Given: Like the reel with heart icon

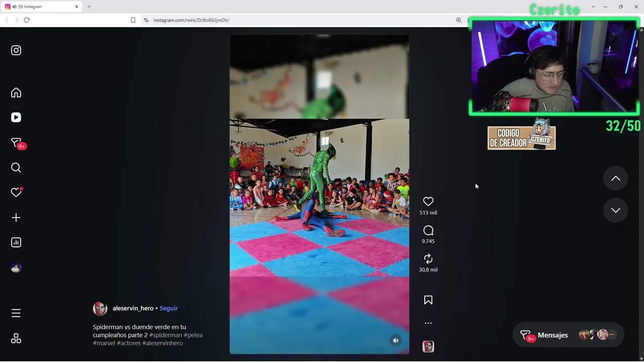Looking at the screenshot, I should point(428,202).
